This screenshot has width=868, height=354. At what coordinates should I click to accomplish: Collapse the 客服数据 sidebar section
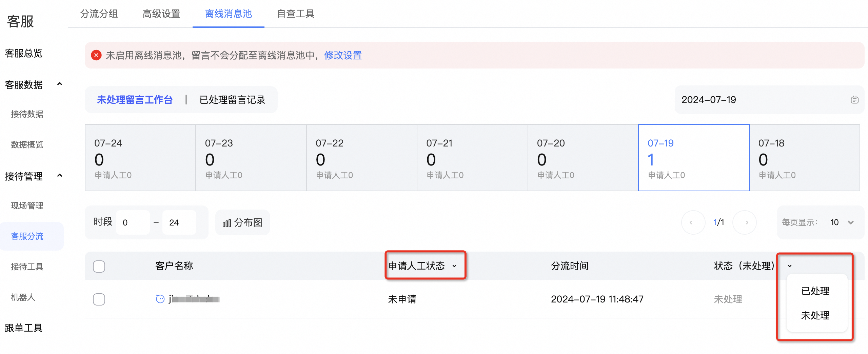60,84
